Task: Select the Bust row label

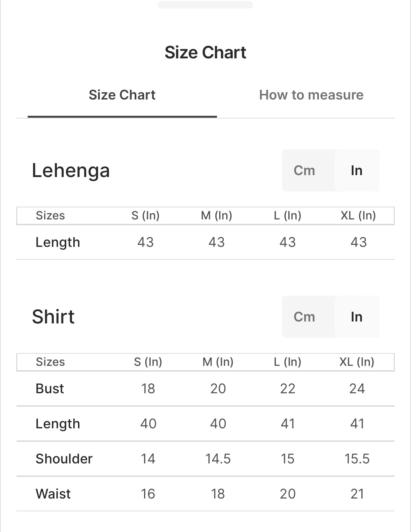Action: (50, 389)
